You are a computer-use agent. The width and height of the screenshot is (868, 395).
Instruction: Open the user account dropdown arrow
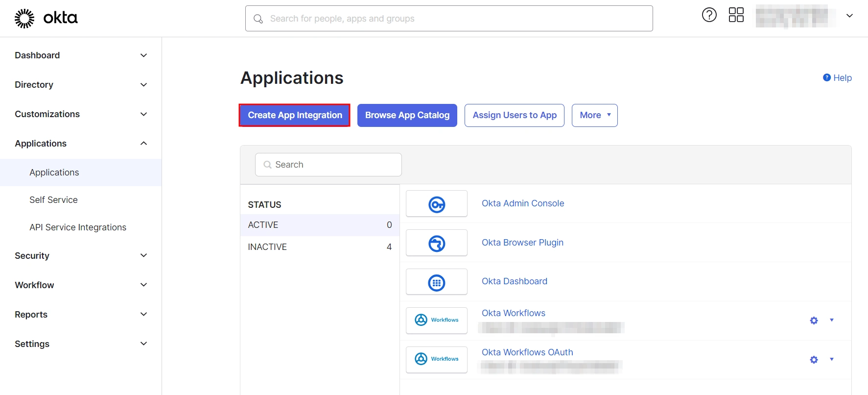pyautogui.click(x=849, y=16)
